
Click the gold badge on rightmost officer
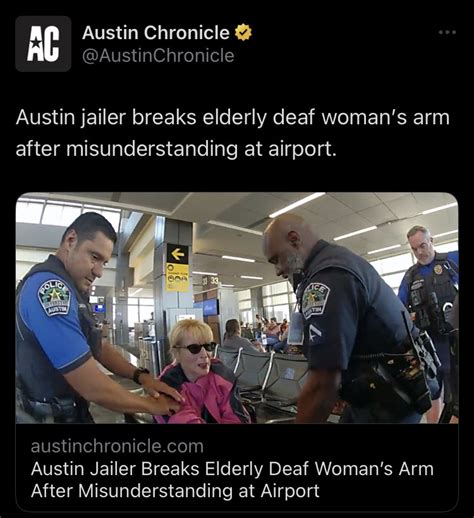point(439,269)
